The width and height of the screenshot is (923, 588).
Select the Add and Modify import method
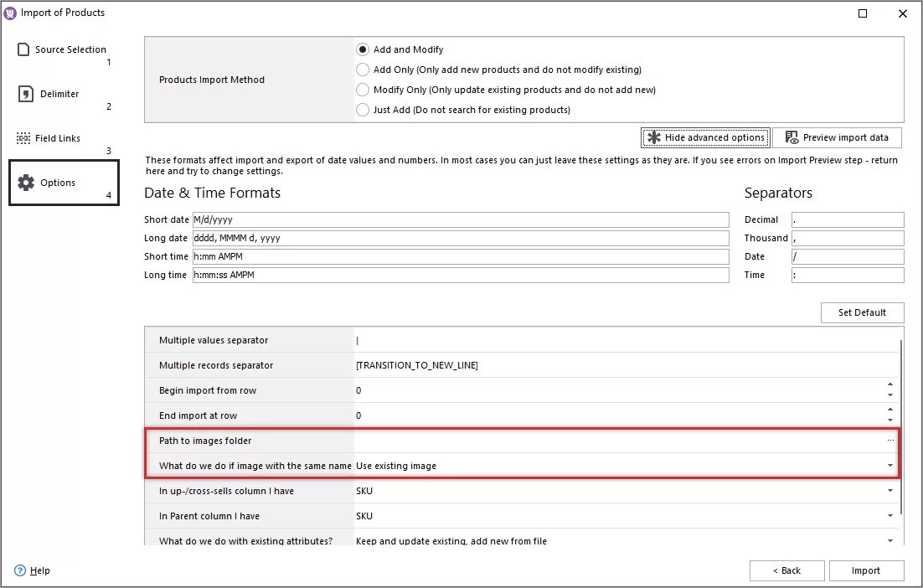tap(363, 49)
